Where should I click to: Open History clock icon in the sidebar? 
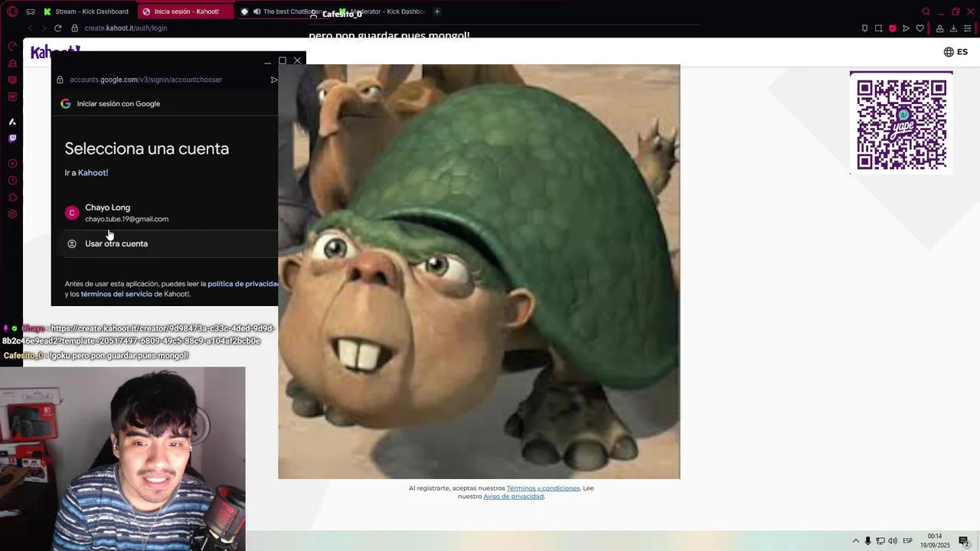tap(12, 181)
